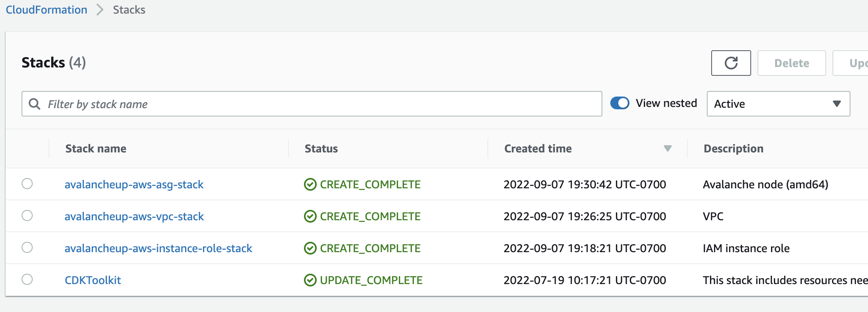Click the refresh stacks icon button
The image size is (868, 312).
tap(731, 63)
